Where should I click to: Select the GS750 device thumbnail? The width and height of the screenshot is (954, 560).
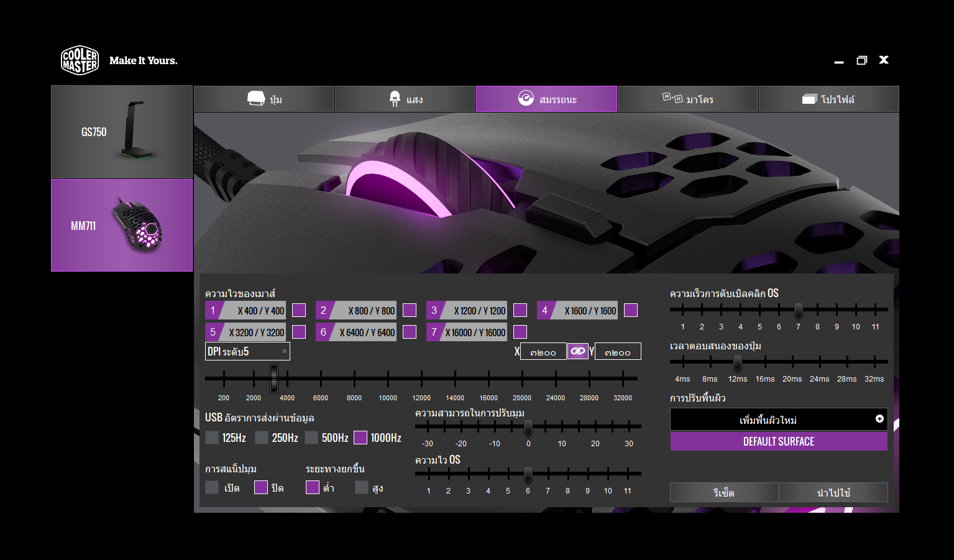(x=122, y=132)
